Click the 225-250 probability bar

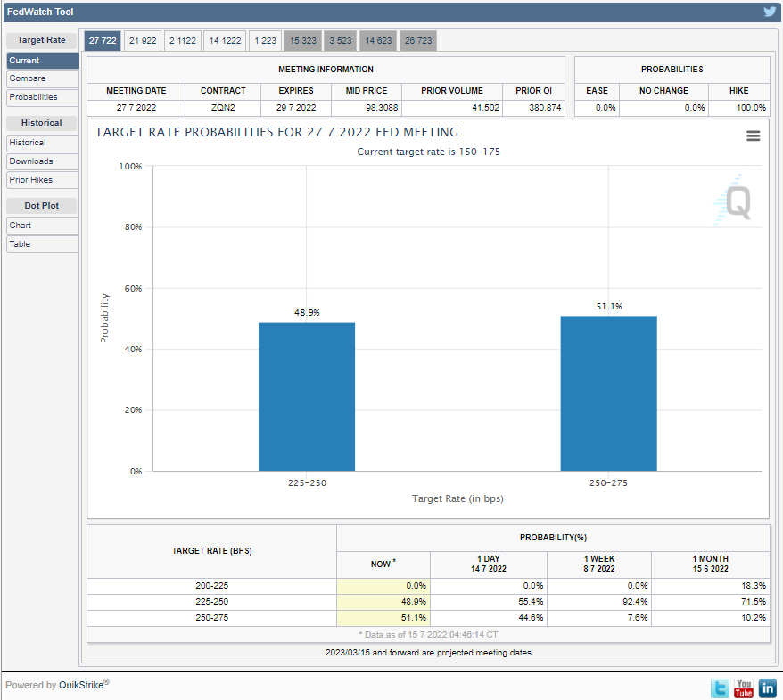pyautogui.click(x=307, y=397)
